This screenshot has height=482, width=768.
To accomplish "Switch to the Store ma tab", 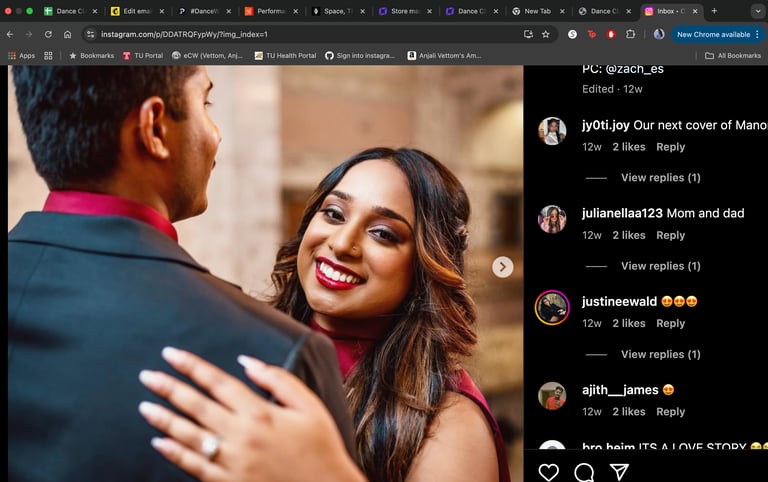I will 405,11.
